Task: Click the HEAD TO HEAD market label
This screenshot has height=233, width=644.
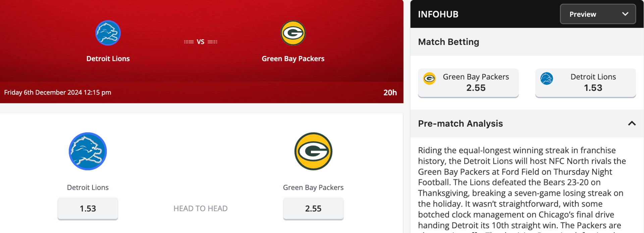Action: pos(201,209)
